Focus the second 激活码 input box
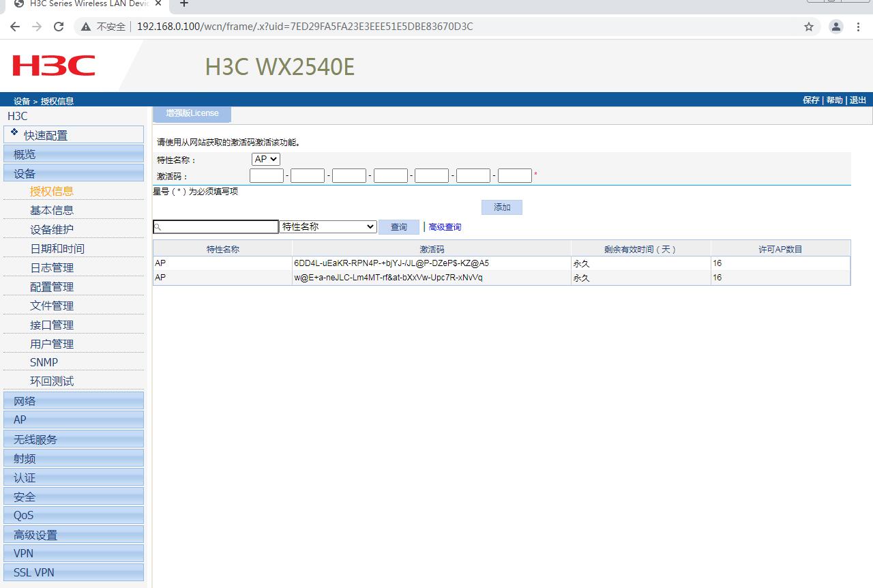This screenshot has height=588, width=873. click(308, 176)
